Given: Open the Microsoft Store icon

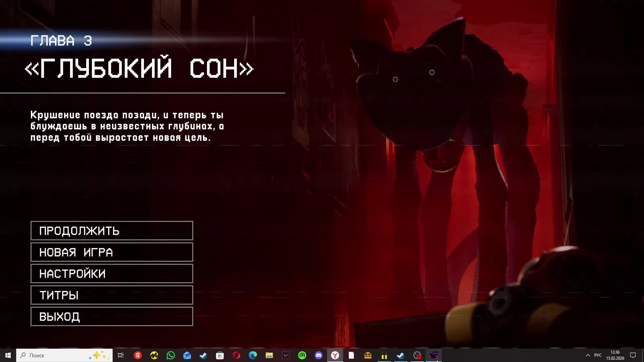Looking at the screenshot, I should tap(220, 355).
